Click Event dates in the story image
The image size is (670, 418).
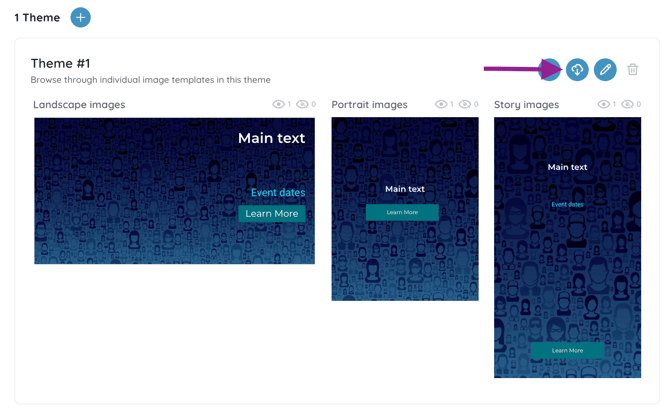coord(567,204)
